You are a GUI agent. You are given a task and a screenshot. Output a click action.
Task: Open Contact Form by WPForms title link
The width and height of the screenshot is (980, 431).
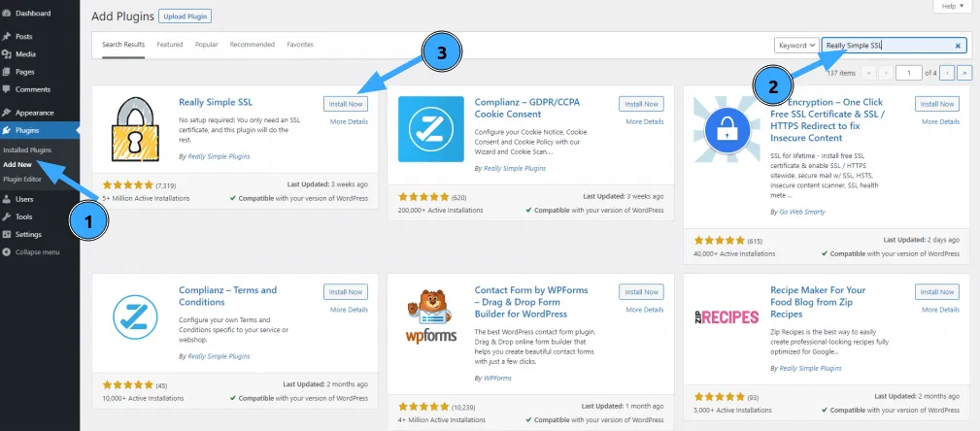[531, 302]
